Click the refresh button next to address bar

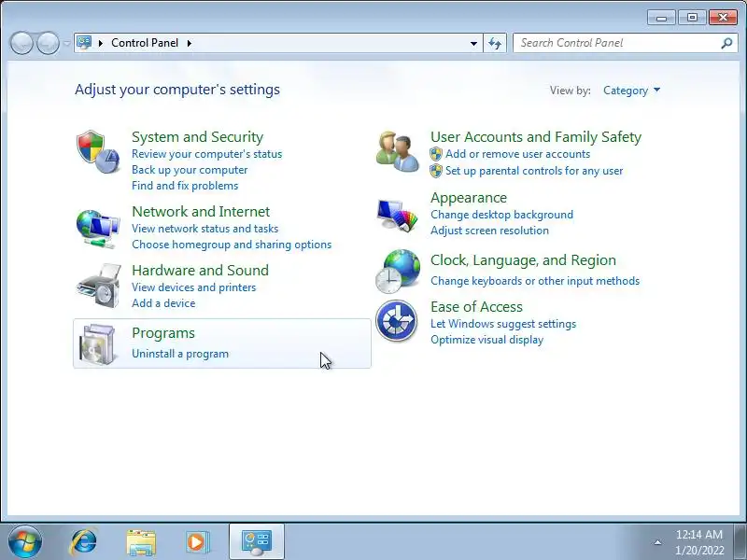(x=495, y=43)
